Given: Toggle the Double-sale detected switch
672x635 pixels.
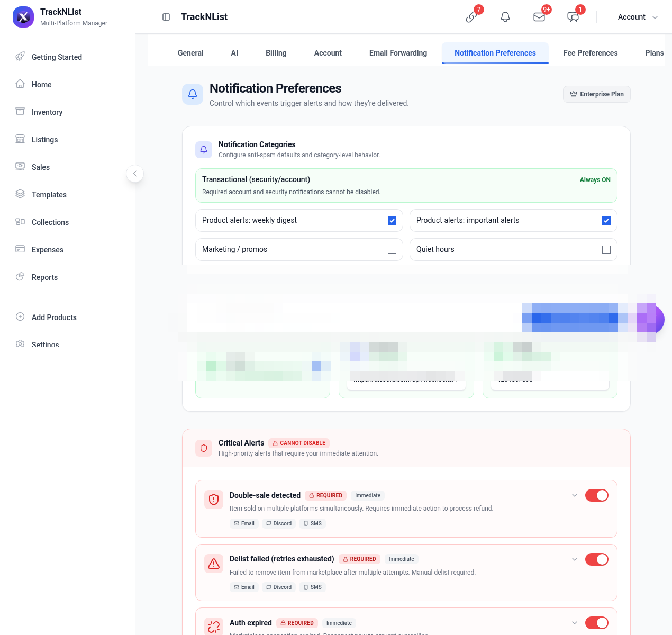Looking at the screenshot, I should tap(597, 495).
